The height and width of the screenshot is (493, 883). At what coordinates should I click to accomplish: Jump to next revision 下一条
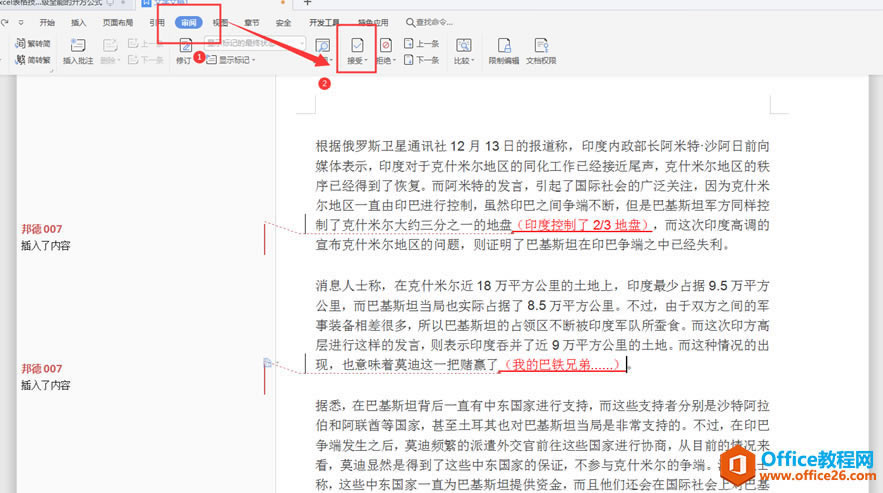pos(422,60)
